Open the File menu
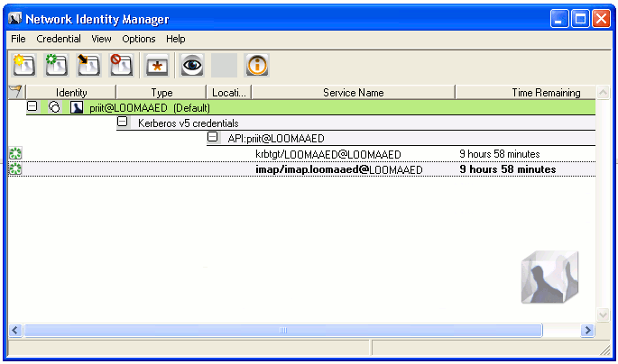Image resolution: width=618 pixels, height=364 pixels. coord(18,39)
